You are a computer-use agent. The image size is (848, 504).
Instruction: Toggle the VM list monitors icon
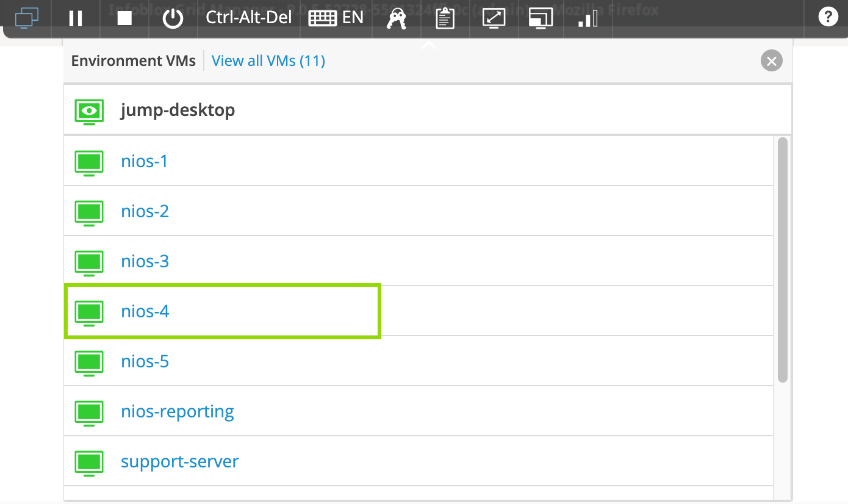click(x=27, y=18)
